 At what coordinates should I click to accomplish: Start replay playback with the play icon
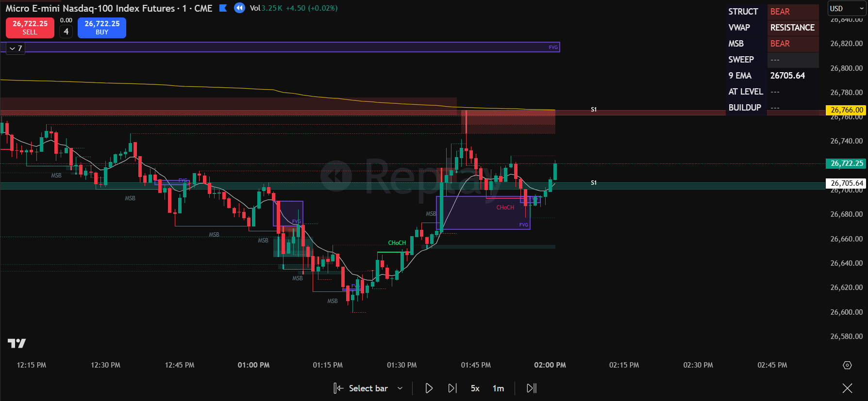[429, 388]
